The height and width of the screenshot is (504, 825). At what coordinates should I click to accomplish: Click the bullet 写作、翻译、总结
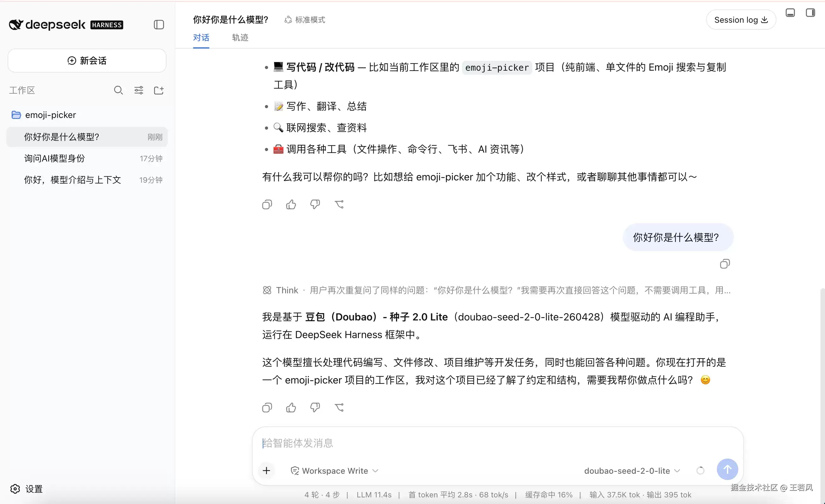320,106
